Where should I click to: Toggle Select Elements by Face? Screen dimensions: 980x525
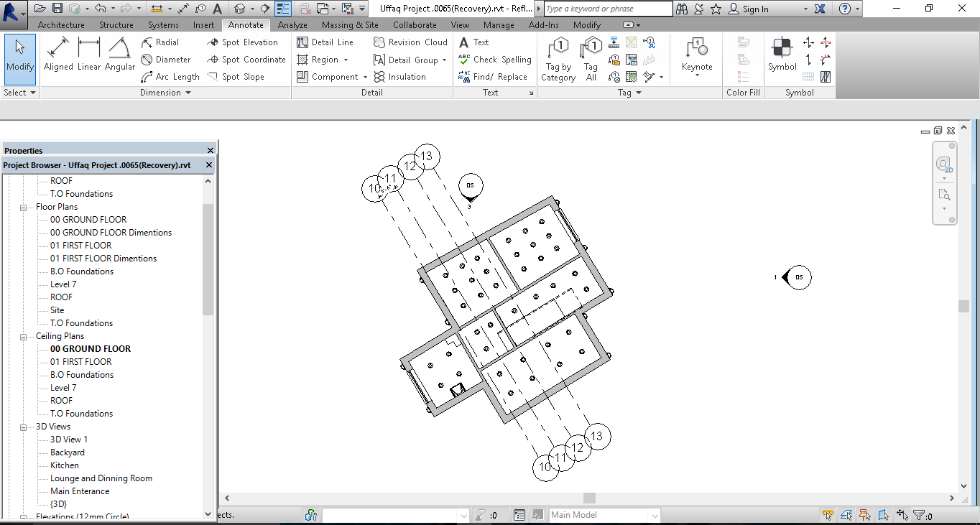point(882,515)
